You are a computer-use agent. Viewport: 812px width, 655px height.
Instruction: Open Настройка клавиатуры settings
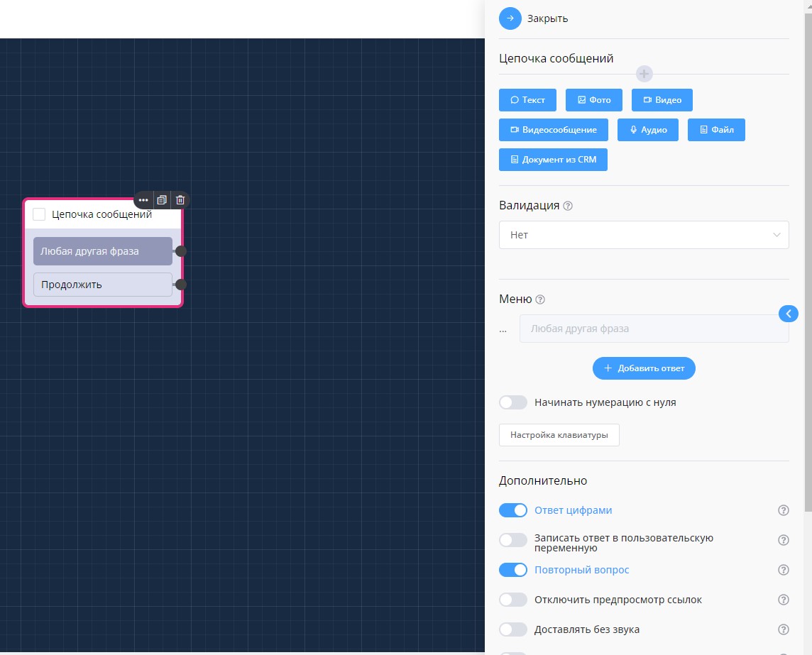pos(559,435)
